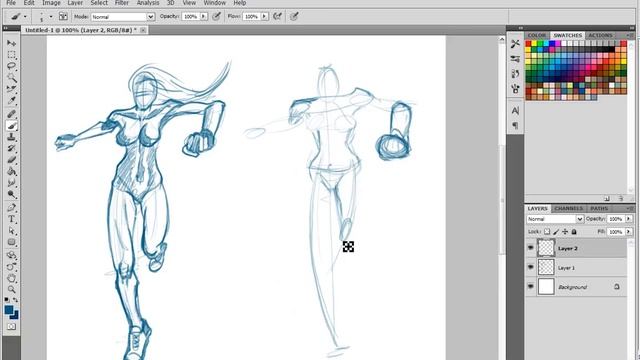Click the foreground color swatch
Screen dimensions: 640x360
9,310
